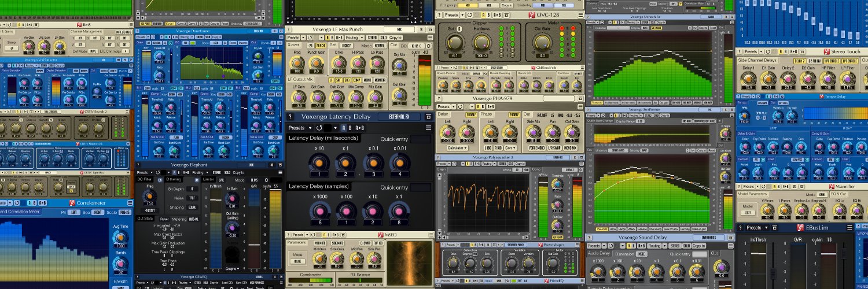Open Graphs dropdown in Elephant

click(x=232, y=268)
